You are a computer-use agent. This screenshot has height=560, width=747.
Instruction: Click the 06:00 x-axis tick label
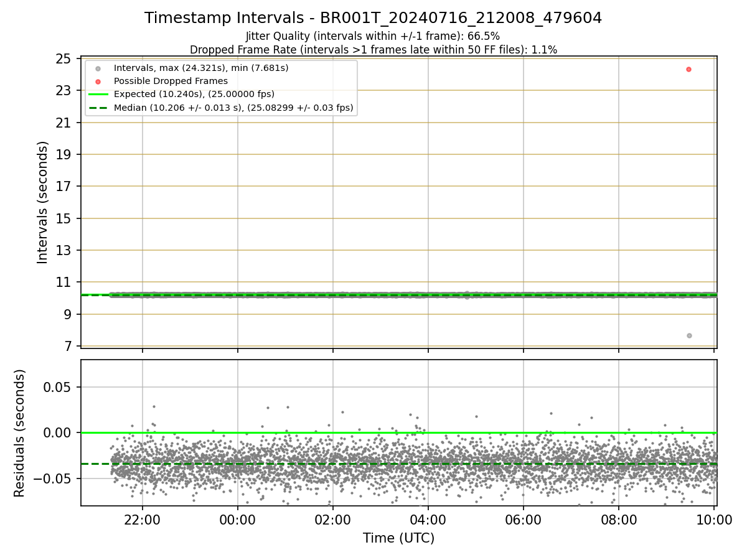point(524,520)
